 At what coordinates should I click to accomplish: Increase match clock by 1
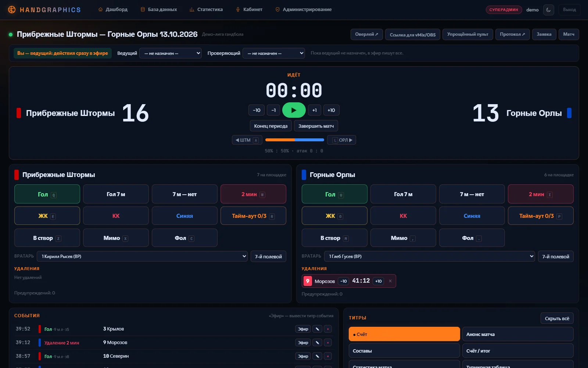coord(315,110)
